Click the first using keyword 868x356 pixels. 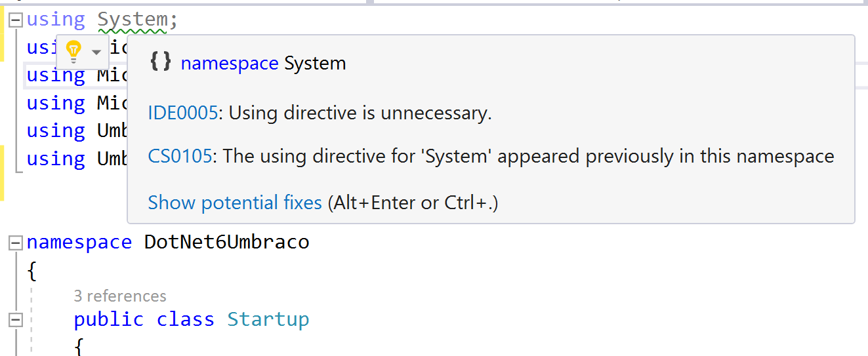[x=56, y=20]
